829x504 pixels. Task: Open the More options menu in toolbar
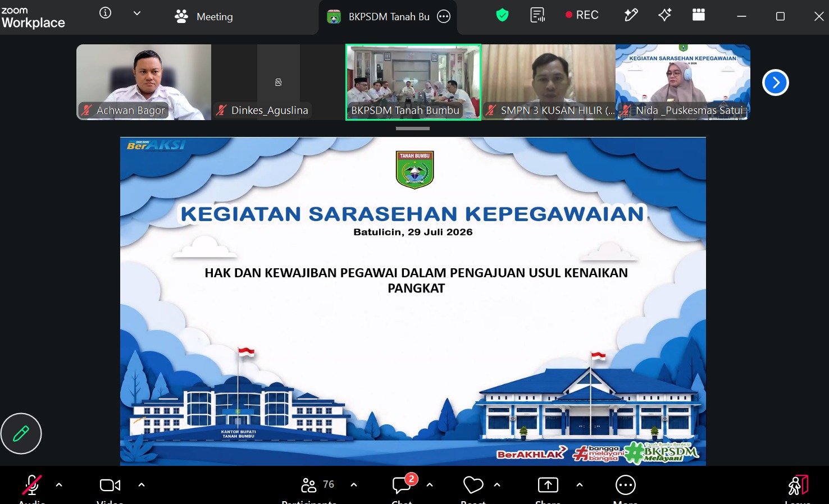click(x=626, y=485)
